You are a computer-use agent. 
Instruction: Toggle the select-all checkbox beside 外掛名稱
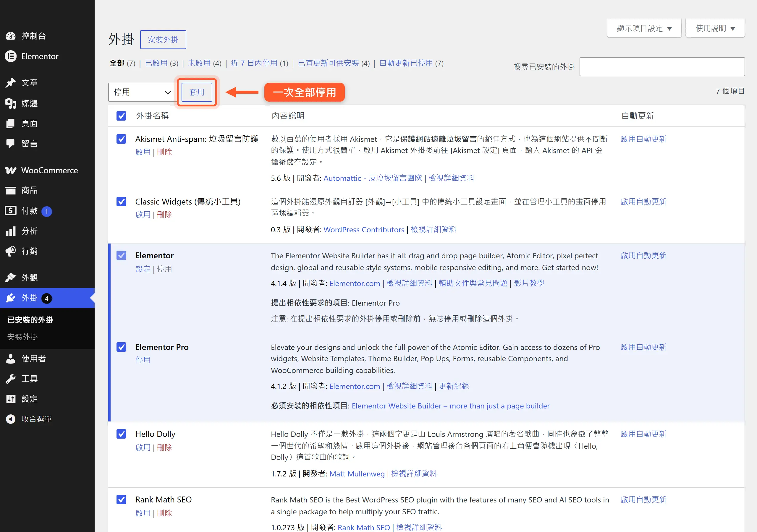pos(121,116)
